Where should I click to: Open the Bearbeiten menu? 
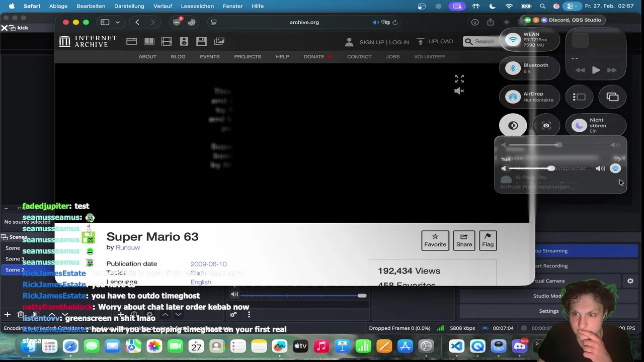91,6
